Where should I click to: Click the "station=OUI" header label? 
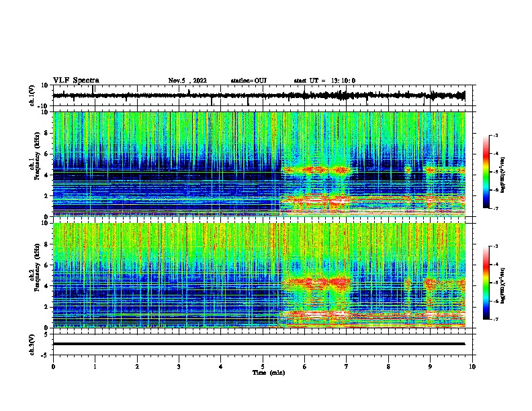249,81
